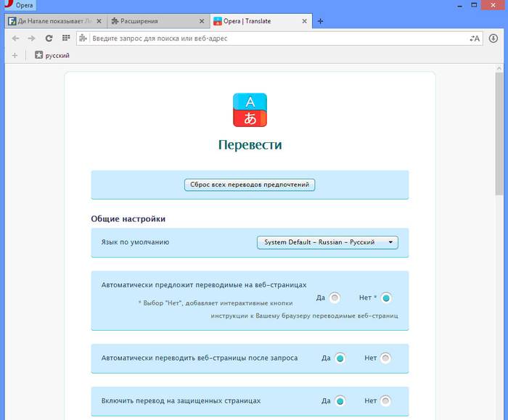The height and width of the screenshot is (420, 508).
Task: Click the translate icon in address bar
Action: pos(475,38)
